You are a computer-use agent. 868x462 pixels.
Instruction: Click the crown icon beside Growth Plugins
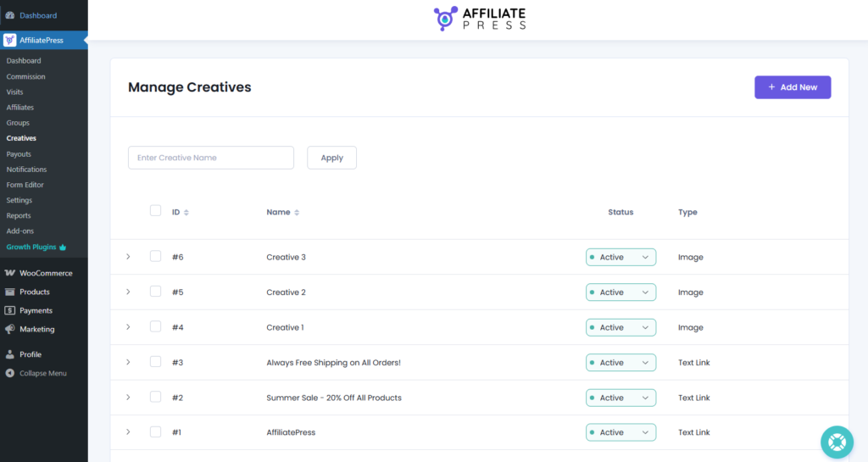click(x=63, y=247)
